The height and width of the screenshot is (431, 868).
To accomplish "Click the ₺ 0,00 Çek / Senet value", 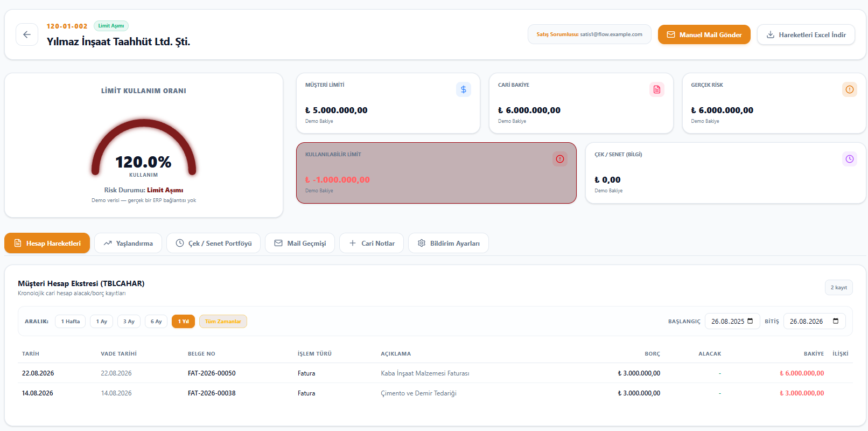I will click(607, 179).
